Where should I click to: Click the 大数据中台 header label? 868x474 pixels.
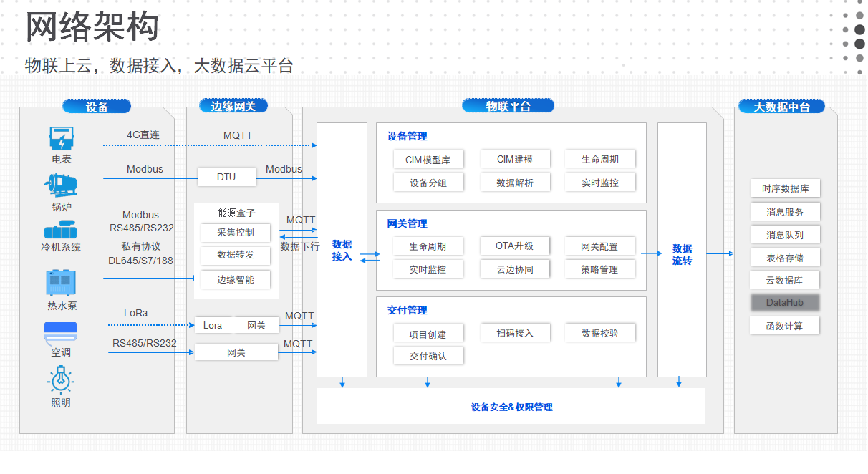[781, 107]
